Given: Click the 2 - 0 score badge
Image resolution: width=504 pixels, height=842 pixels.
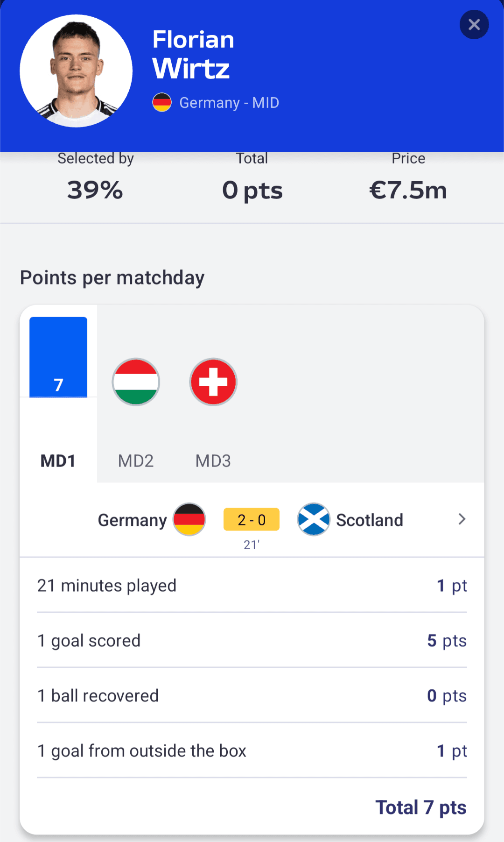Looking at the screenshot, I should pyautogui.click(x=252, y=519).
